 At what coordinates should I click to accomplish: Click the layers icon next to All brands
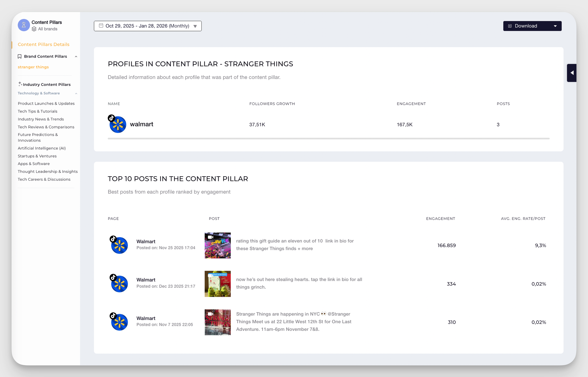click(34, 29)
